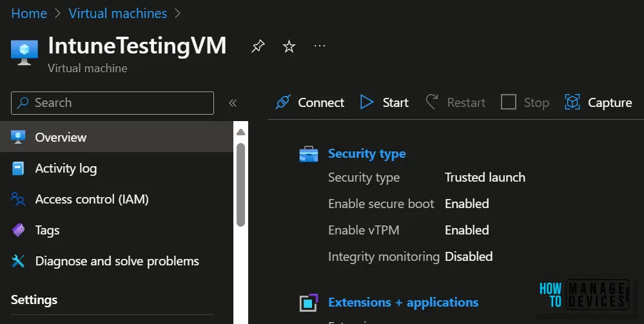Open the more options ellipsis menu
The image size is (644, 324).
[x=320, y=46]
